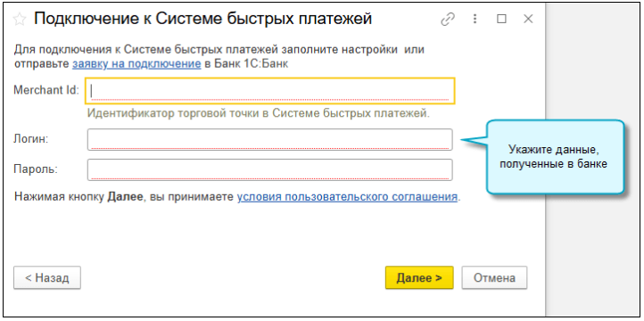Open the заявку на подключение link

136,64
